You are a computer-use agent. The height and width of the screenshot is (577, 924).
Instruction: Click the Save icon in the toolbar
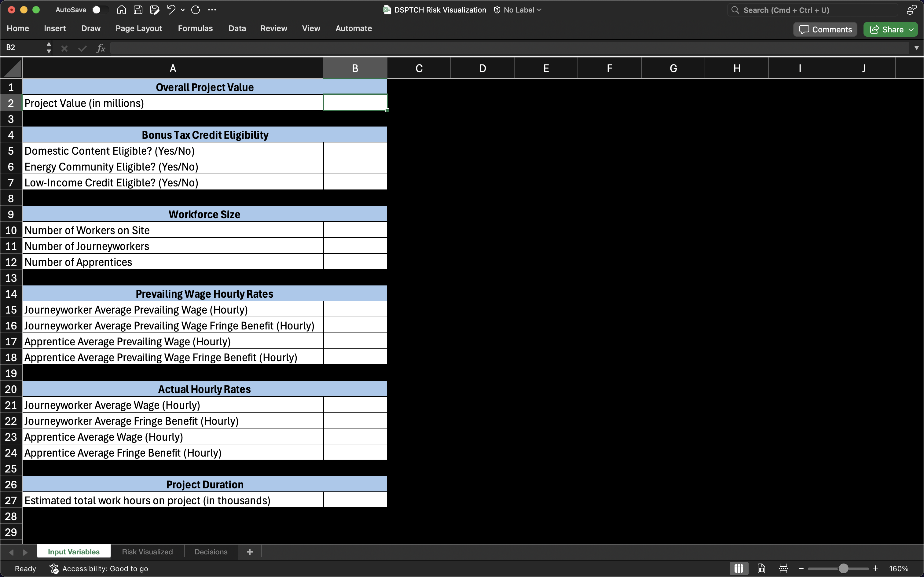[x=138, y=9]
